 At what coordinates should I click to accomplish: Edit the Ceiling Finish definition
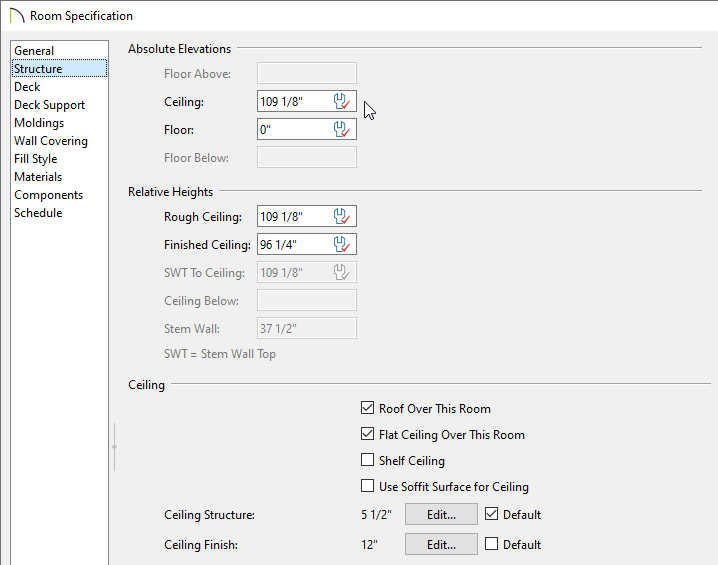click(x=441, y=544)
